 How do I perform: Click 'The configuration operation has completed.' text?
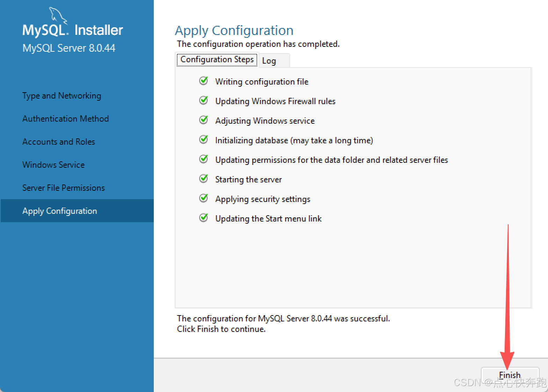tap(258, 44)
